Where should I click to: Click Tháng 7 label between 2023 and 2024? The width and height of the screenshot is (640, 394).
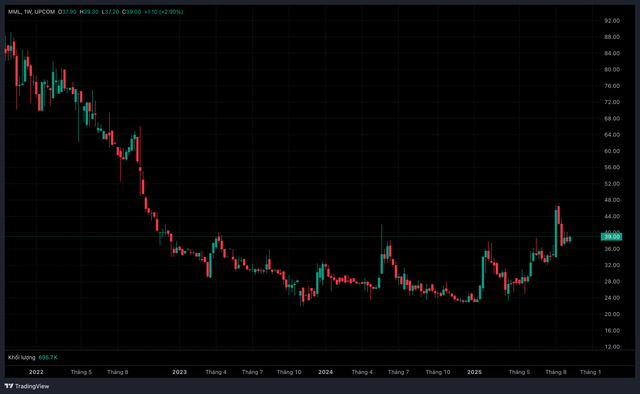click(252, 372)
